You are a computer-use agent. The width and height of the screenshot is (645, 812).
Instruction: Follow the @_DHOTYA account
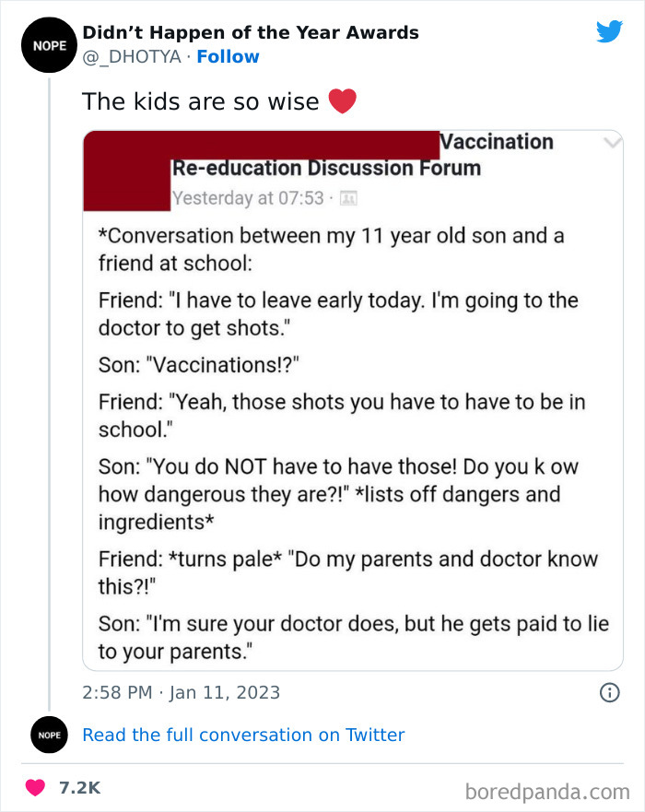coord(228,57)
